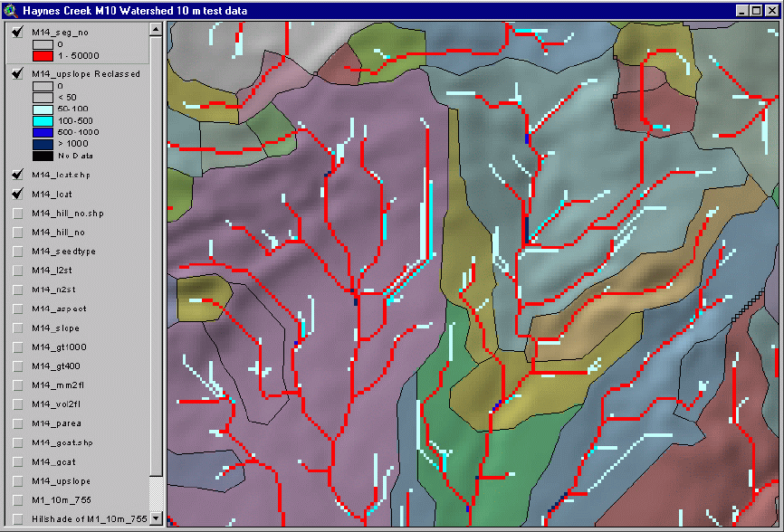Enable Hillshade of M1_10m_755 layer
Screen dimensions: 784x532
[x=18, y=519]
